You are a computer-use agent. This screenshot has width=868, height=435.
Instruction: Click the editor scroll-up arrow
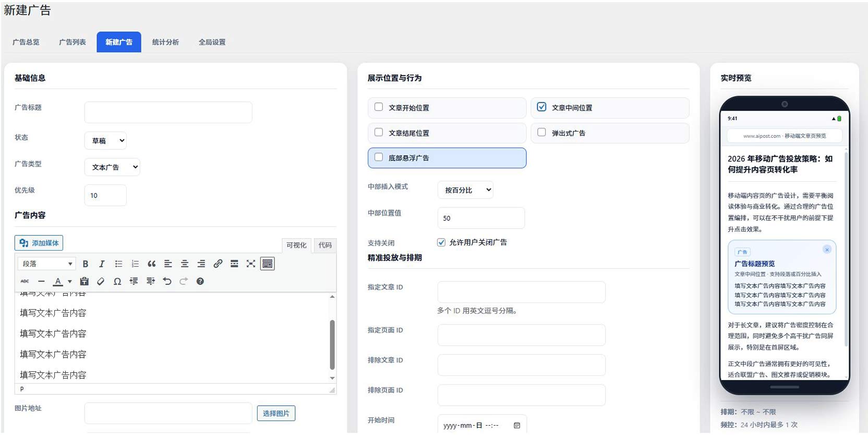click(332, 297)
